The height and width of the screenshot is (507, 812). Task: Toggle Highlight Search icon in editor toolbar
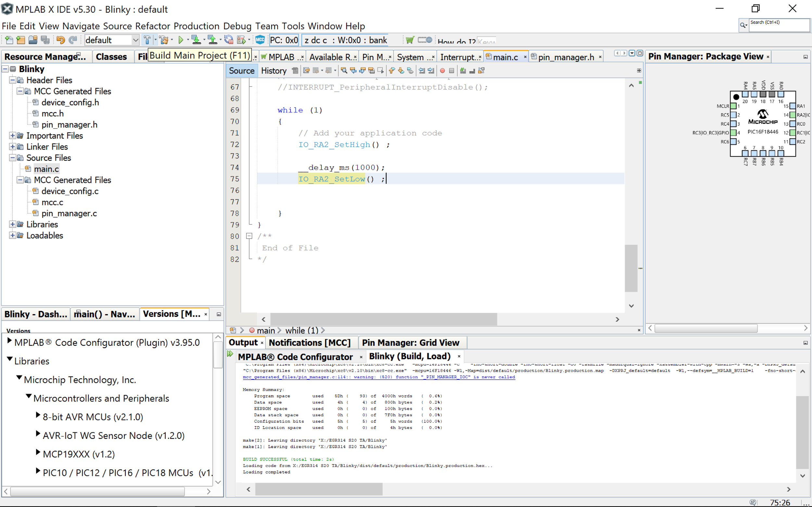tap(372, 70)
